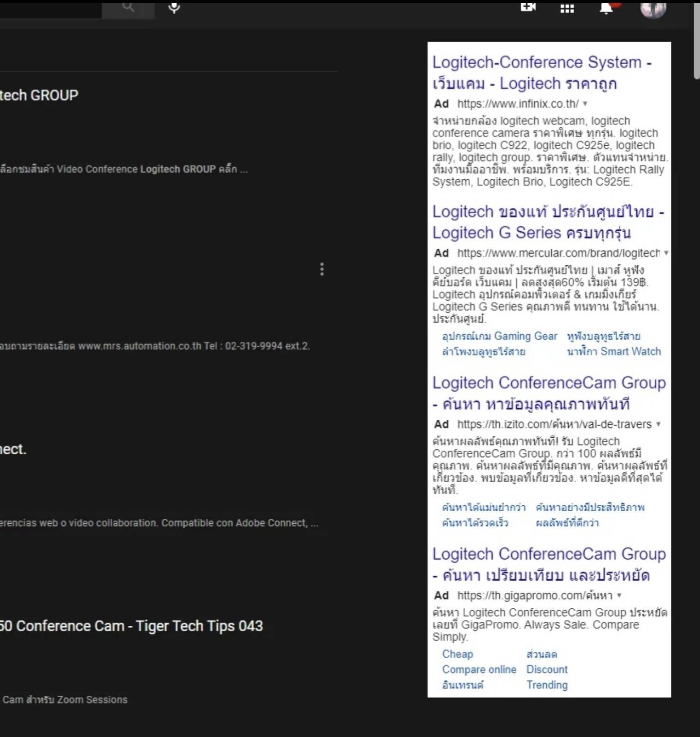700x737 pixels.
Task: Follow the อินเทรนด์ sitelink
Action: click(x=463, y=685)
